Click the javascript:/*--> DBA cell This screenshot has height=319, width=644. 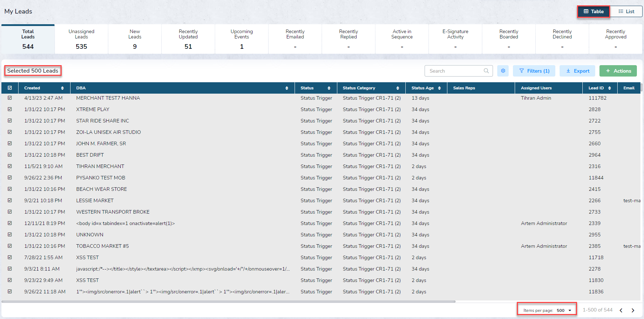[x=183, y=269]
